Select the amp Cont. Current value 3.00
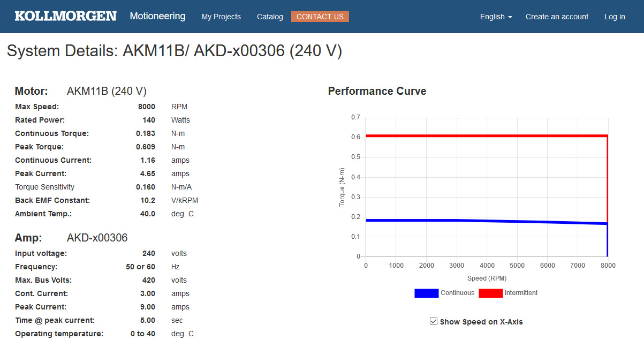 point(148,293)
